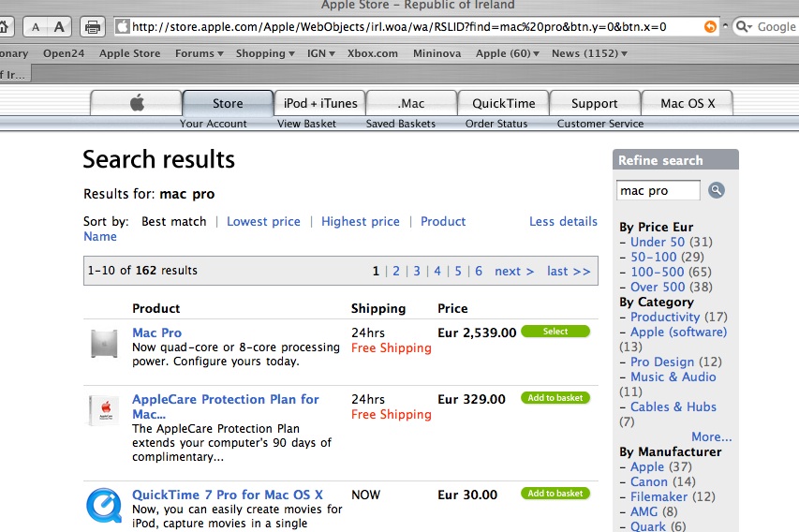This screenshot has width=799, height=532.
Task: Open the Open24 bookmark
Action: pos(64,53)
